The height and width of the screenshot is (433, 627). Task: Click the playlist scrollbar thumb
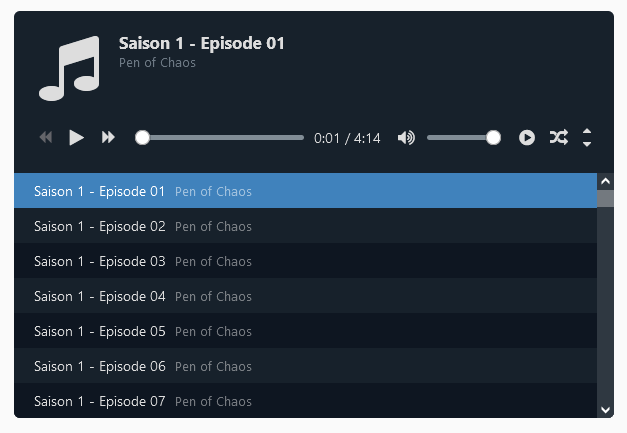[x=605, y=198]
